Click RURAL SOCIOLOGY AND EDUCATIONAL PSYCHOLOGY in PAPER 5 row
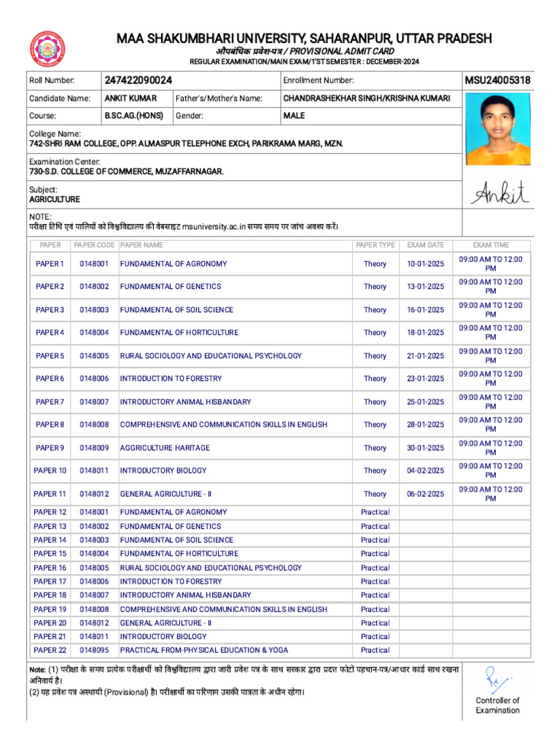The height and width of the screenshot is (747, 560). 211,356
